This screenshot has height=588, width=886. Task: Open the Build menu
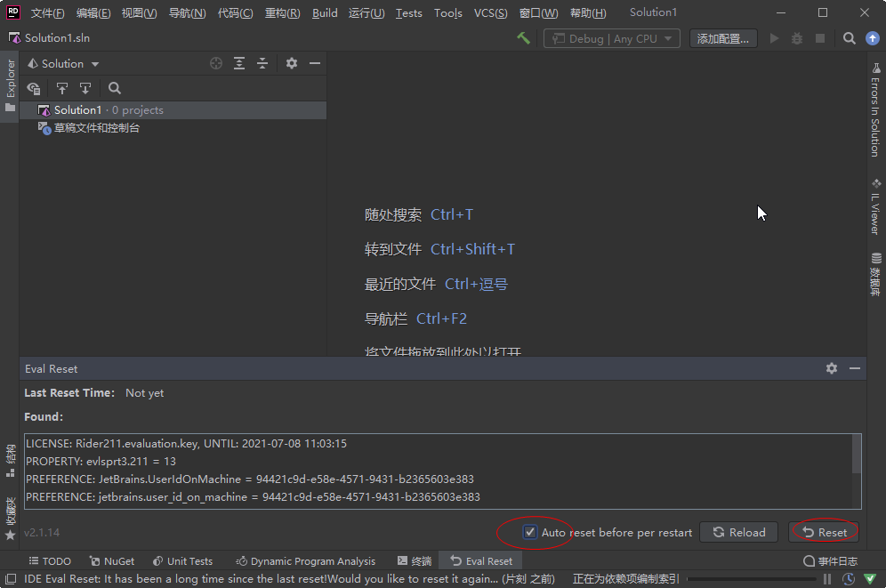coord(325,13)
